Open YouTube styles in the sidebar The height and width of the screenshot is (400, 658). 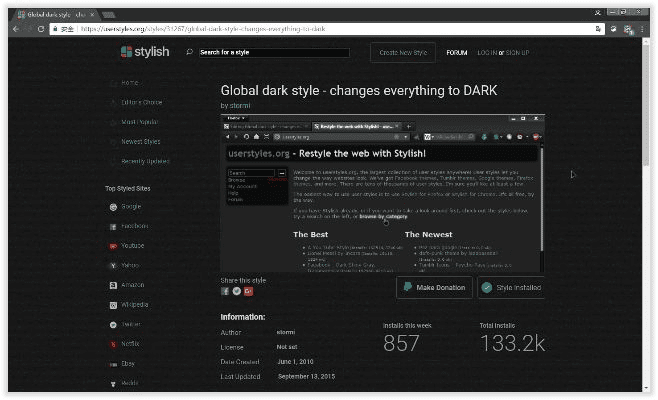click(132, 245)
